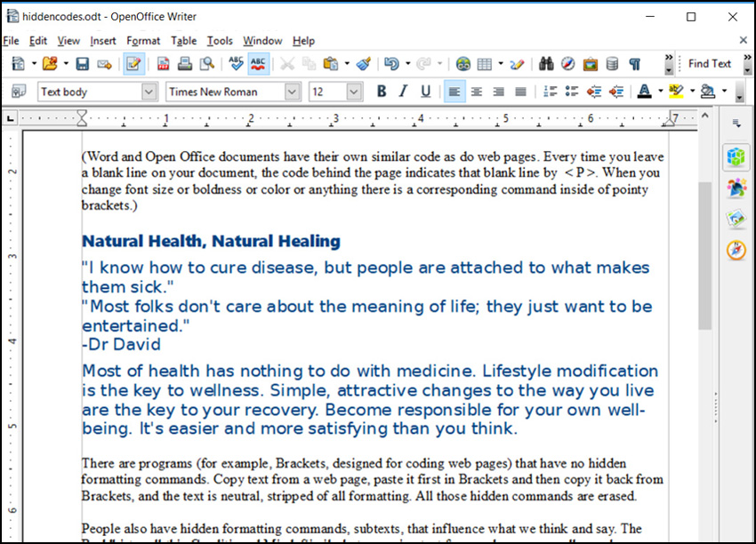Apply Font Color button
756x544 pixels.
click(644, 91)
